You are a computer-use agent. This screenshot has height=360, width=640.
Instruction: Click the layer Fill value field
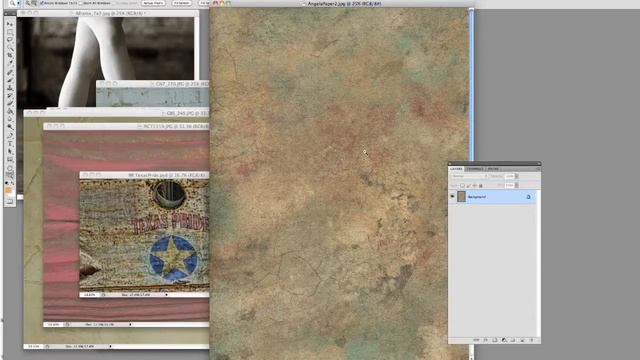[509, 185]
